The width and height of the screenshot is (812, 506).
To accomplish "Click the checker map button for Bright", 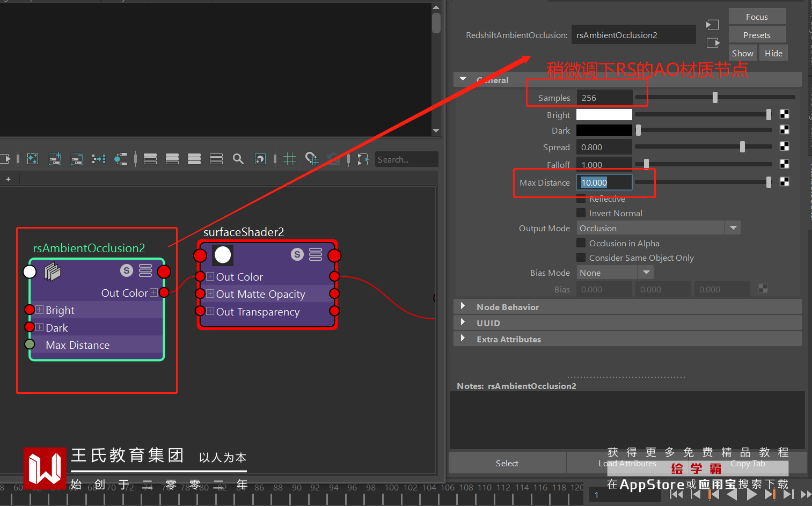I will [x=784, y=114].
